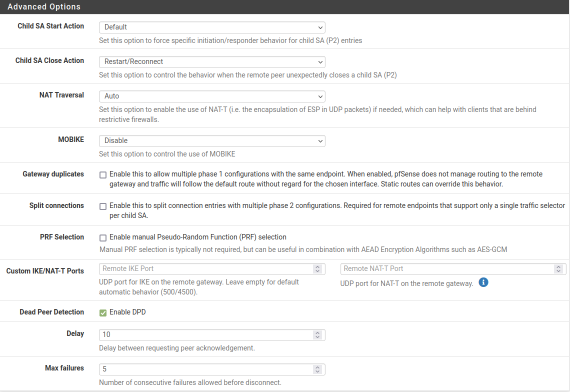Screen dimensions: 570x392
Task: Click the Remote NAT-T Port spinner arrows
Action: click(558, 269)
